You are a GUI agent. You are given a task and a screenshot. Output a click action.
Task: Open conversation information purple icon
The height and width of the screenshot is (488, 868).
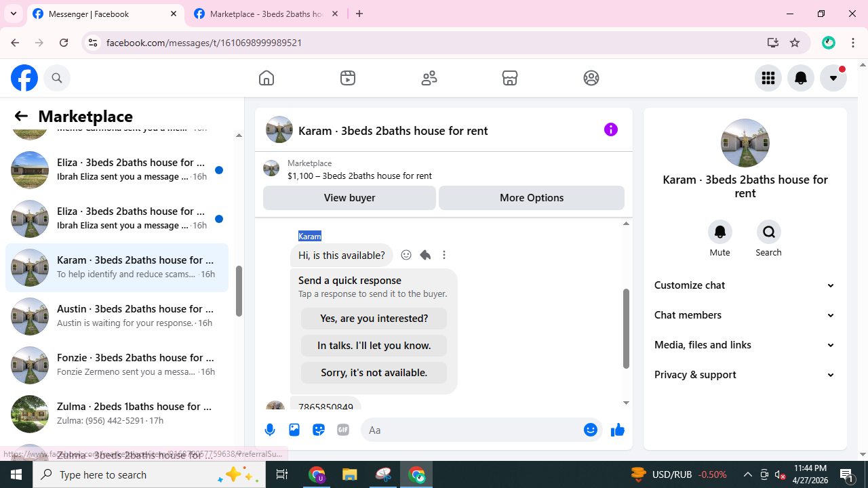coord(611,129)
